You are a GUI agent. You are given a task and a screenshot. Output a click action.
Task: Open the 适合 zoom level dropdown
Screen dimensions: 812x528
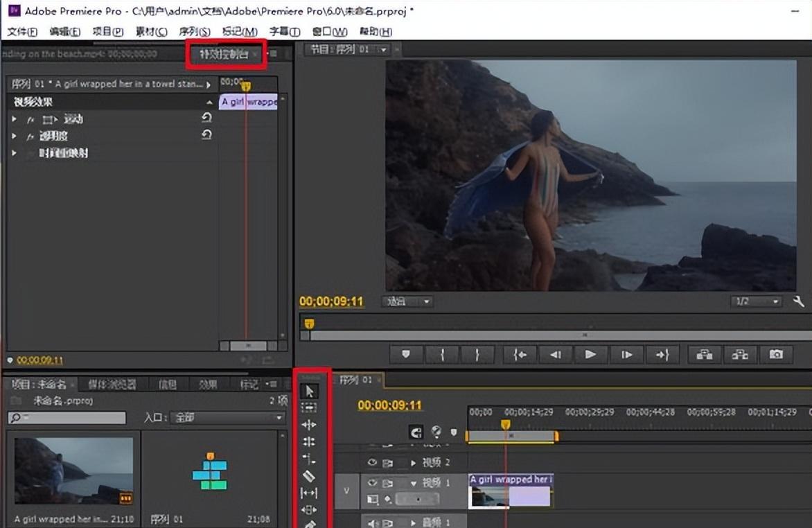point(407,301)
